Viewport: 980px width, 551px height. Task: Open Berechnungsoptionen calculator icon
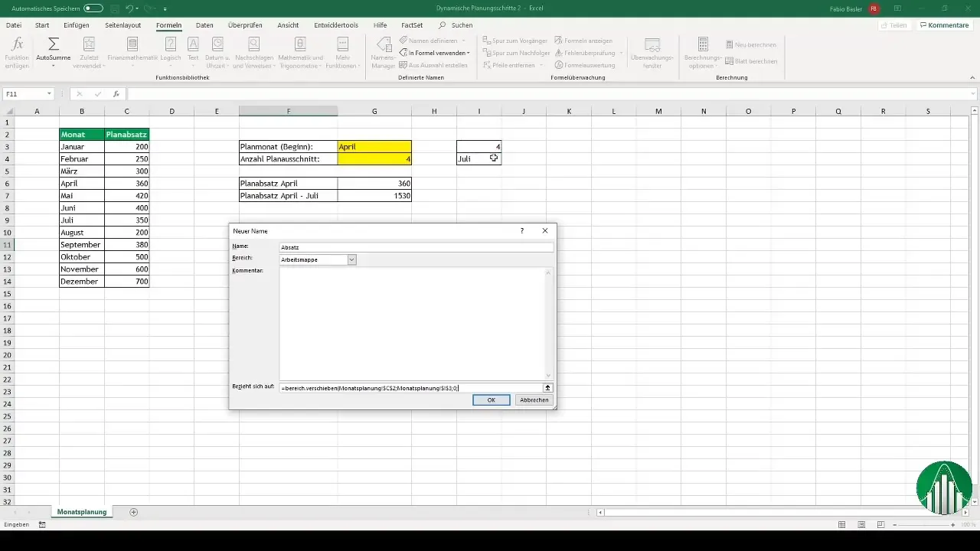tap(703, 44)
